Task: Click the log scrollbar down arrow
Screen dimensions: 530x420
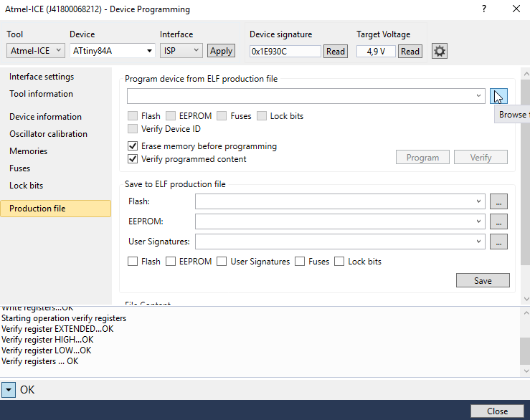Action: coord(526,371)
